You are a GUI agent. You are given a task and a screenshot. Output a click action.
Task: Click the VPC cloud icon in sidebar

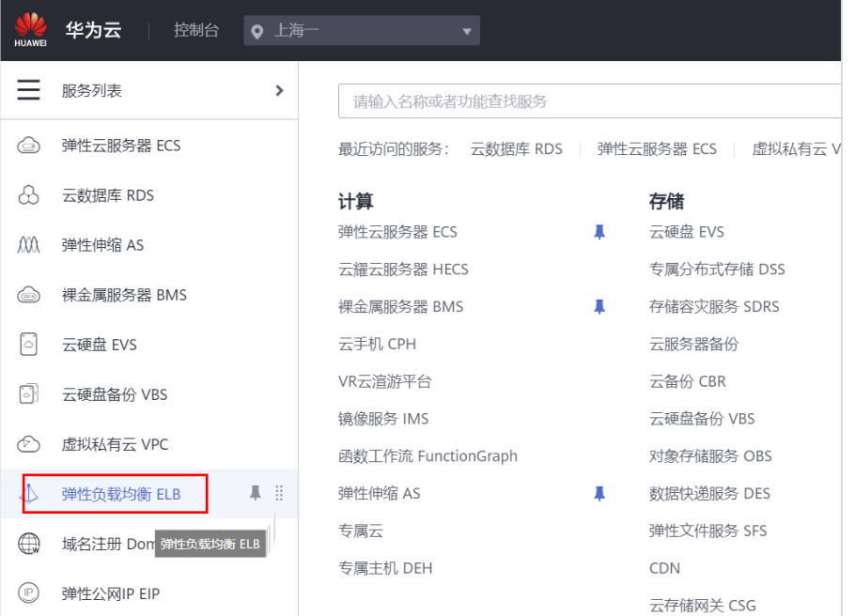(x=28, y=444)
